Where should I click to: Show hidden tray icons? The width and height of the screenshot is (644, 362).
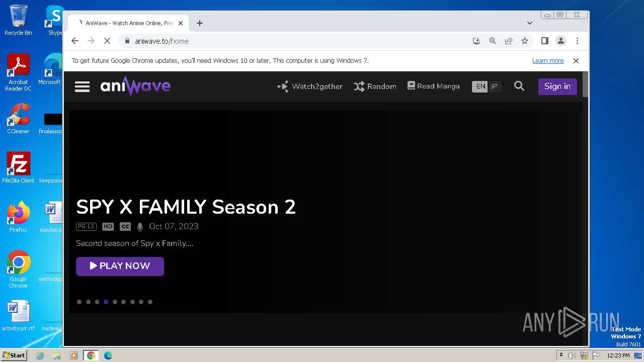click(561, 355)
